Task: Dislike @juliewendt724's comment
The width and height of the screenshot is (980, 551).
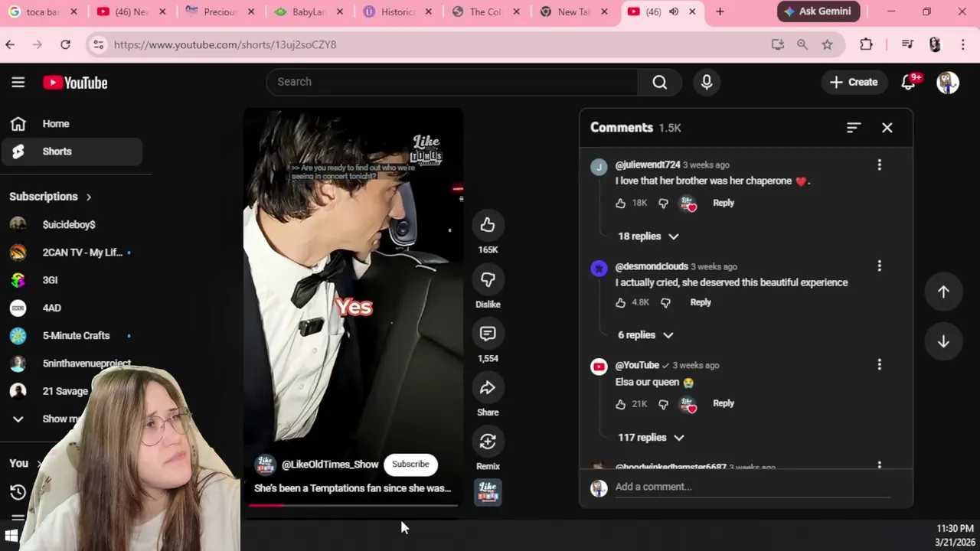Action: tap(663, 203)
